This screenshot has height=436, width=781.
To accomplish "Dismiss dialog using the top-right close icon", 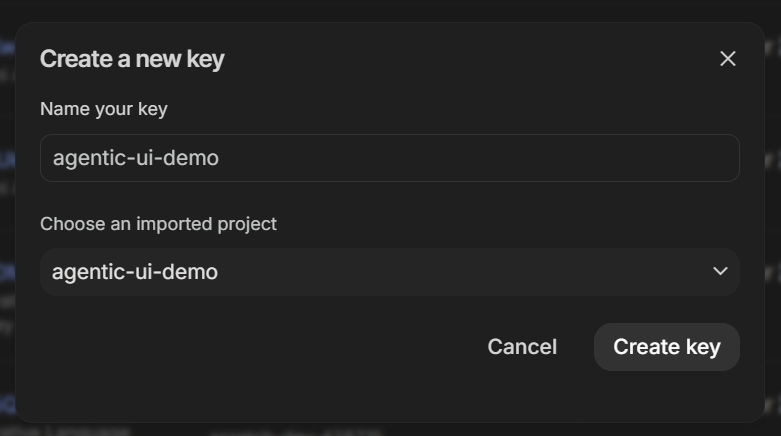I will coord(727,59).
